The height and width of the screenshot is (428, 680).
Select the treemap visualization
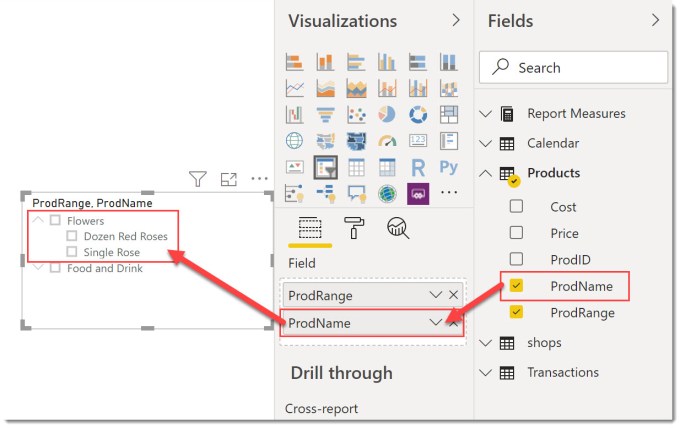pos(448,115)
